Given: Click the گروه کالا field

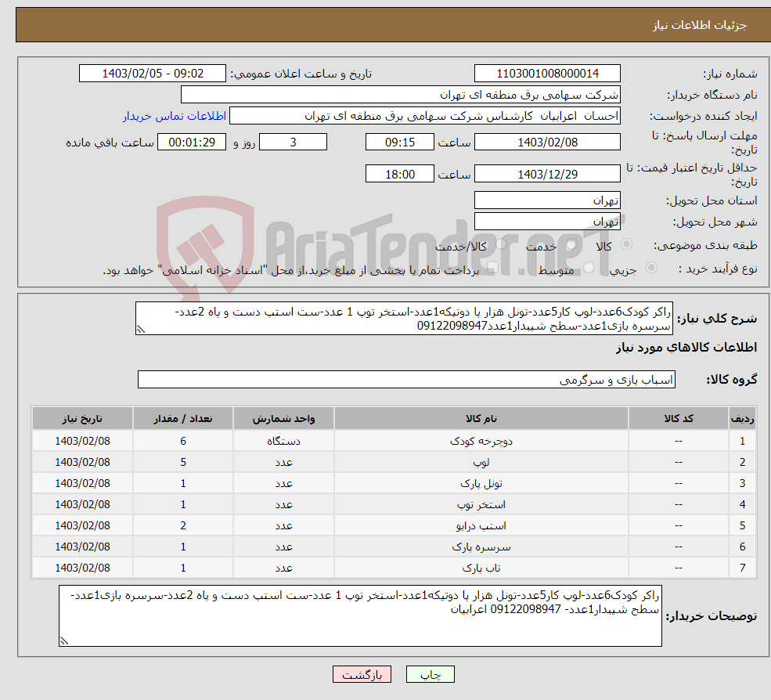Looking at the screenshot, I should (x=407, y=379).
